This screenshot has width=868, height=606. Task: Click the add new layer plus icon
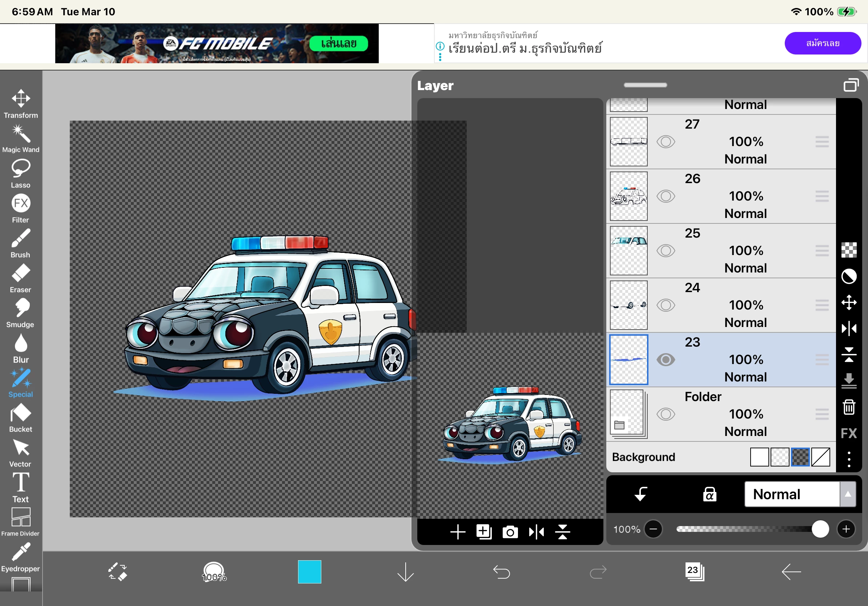coord(457,532)
